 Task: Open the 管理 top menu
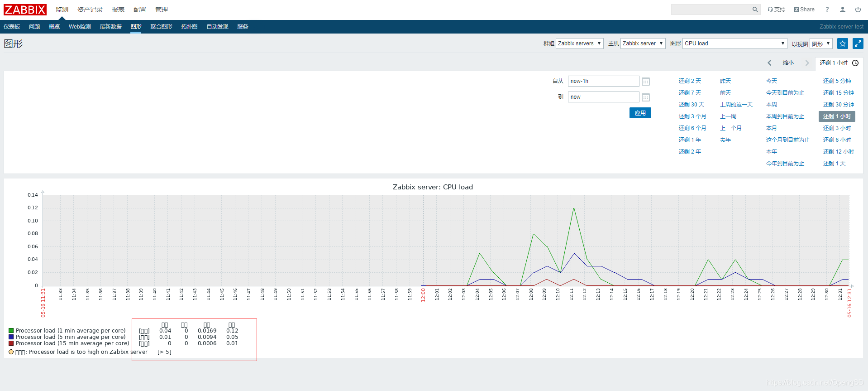click(162, 10)
